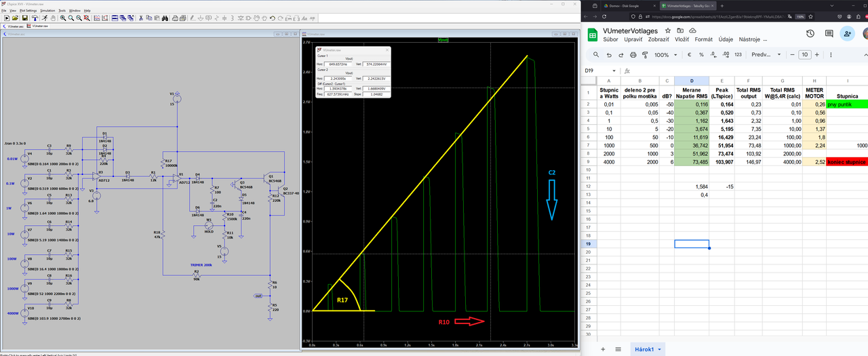Screen dimensions: 868x356
Task: Decrease font size with the minus button
Action: point(792,55)
